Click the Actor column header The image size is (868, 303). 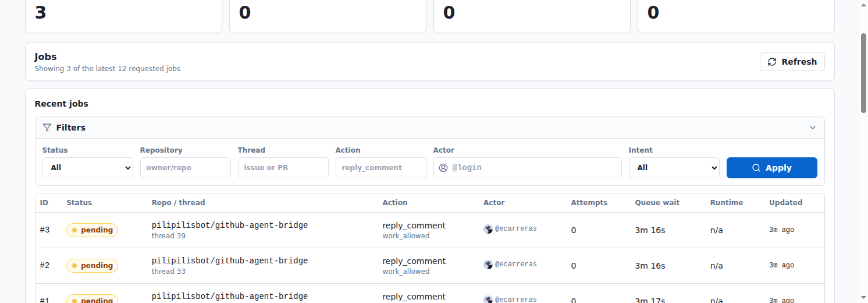pos(494,203)
